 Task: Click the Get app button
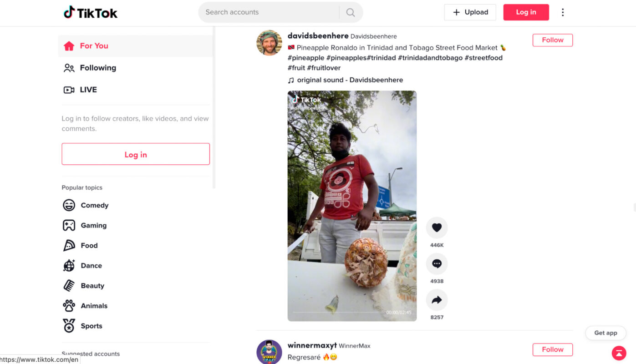click(605, 333)
